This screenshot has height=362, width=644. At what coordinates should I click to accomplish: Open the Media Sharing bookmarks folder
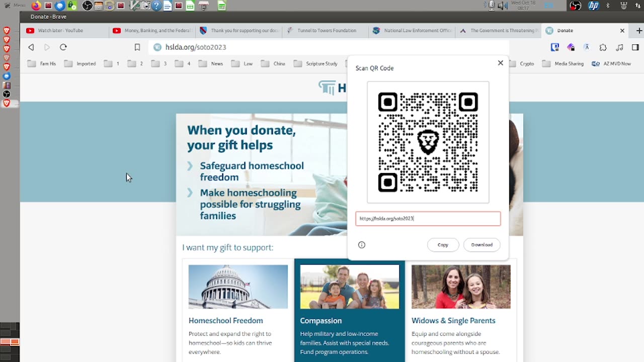563,64
